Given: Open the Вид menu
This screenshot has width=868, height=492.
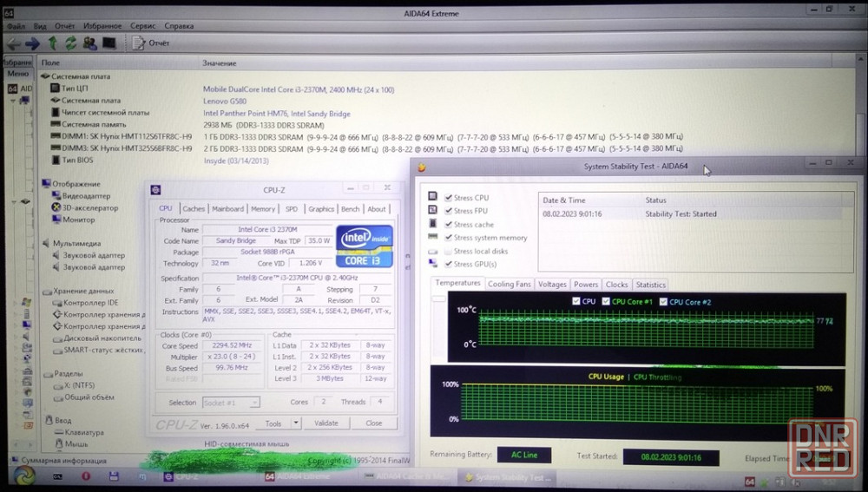Looking at the screenshot, I should [40, 26].
